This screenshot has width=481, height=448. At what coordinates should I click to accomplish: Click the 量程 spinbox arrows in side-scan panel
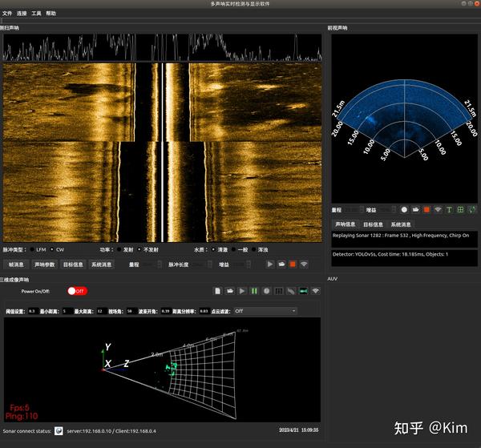pos(160,264)
